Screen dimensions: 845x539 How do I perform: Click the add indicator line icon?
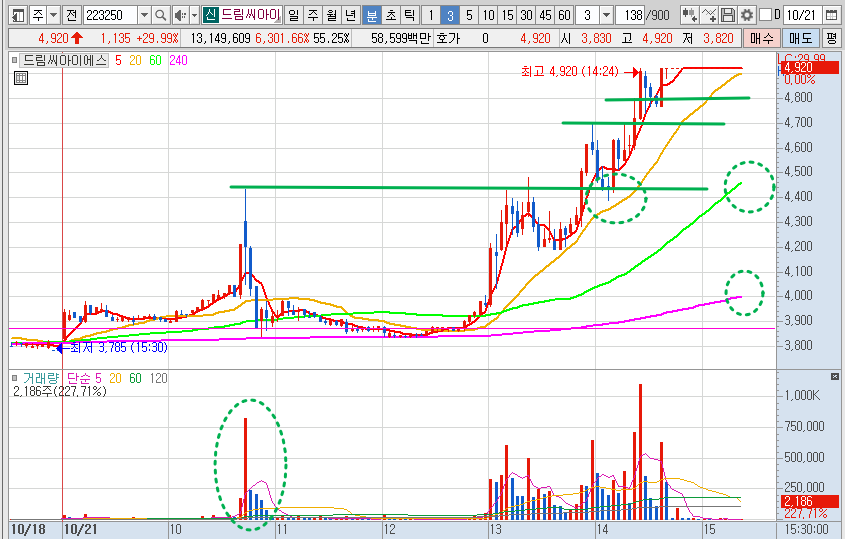click(709, 15)
